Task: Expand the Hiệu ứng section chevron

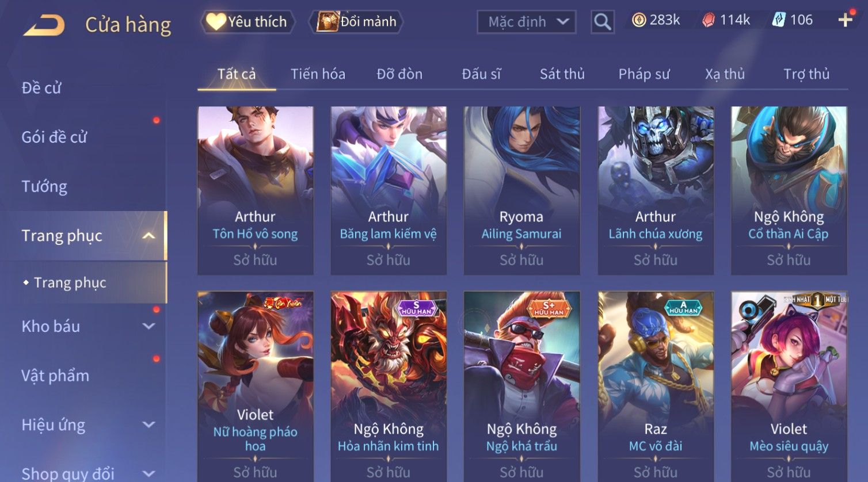Action: pos(149,424)
